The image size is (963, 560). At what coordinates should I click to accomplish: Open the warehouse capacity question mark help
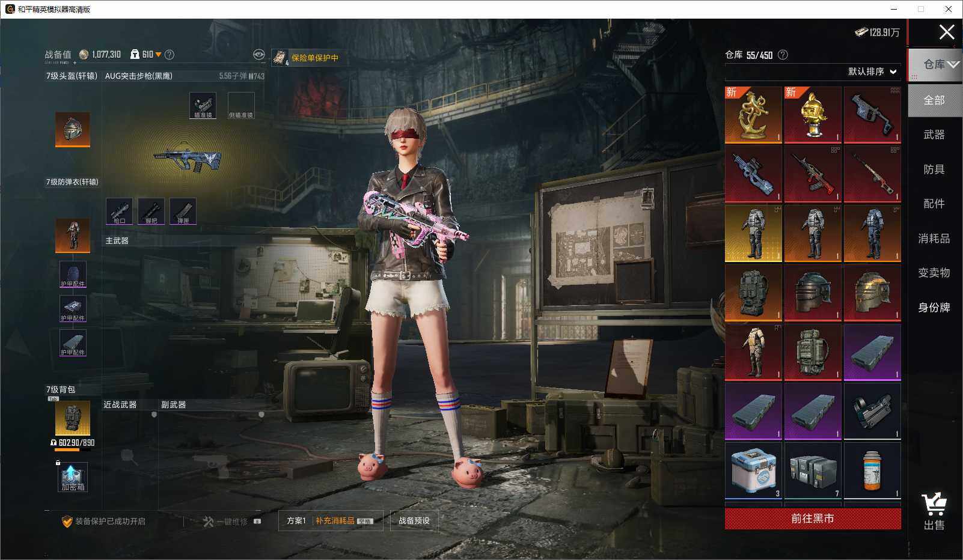pos(783,55)
